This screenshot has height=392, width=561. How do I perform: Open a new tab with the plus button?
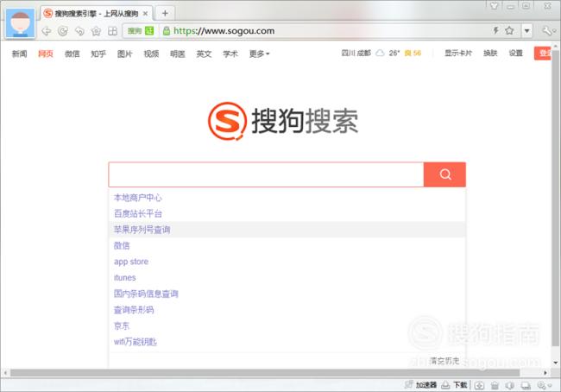(x=165, y=13)
